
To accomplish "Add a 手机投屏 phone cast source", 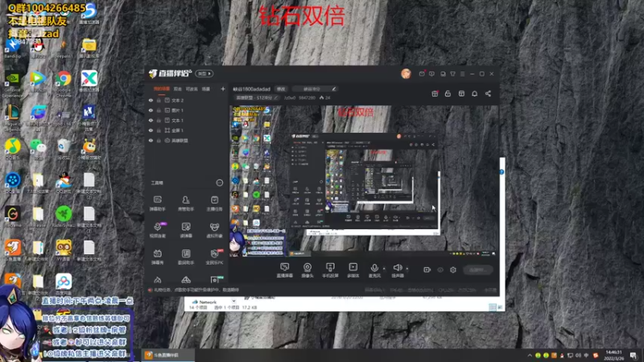I will point(330,270).
